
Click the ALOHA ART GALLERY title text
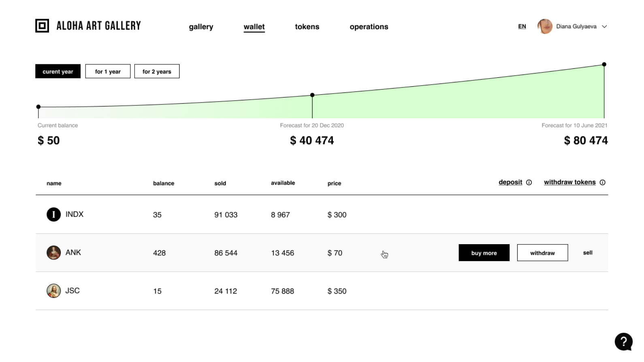[98, 26]
